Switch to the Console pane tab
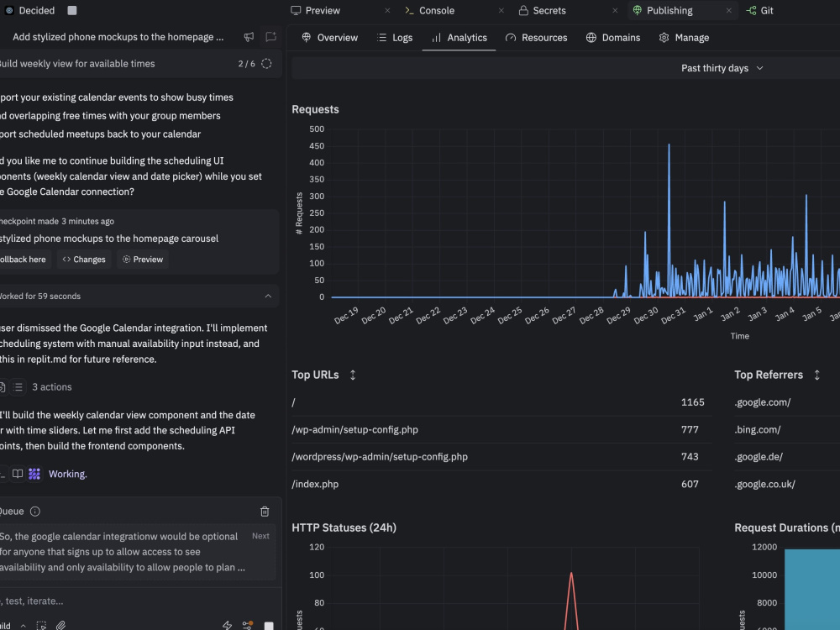 (x=437, y=10)
